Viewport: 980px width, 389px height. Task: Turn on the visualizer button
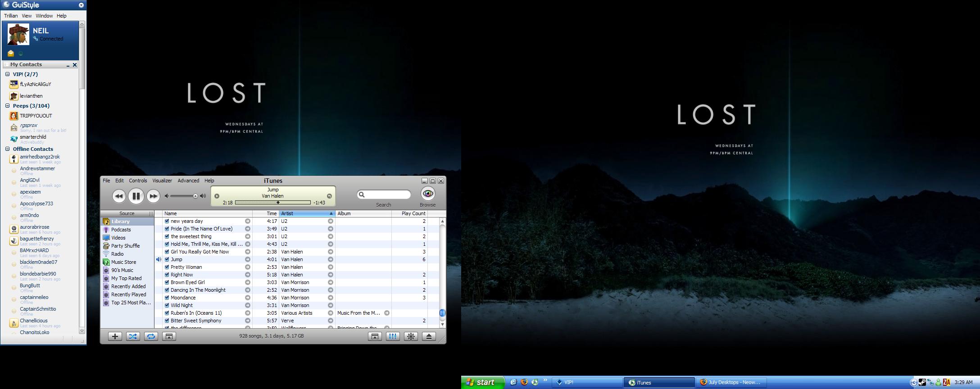(411, 336)
